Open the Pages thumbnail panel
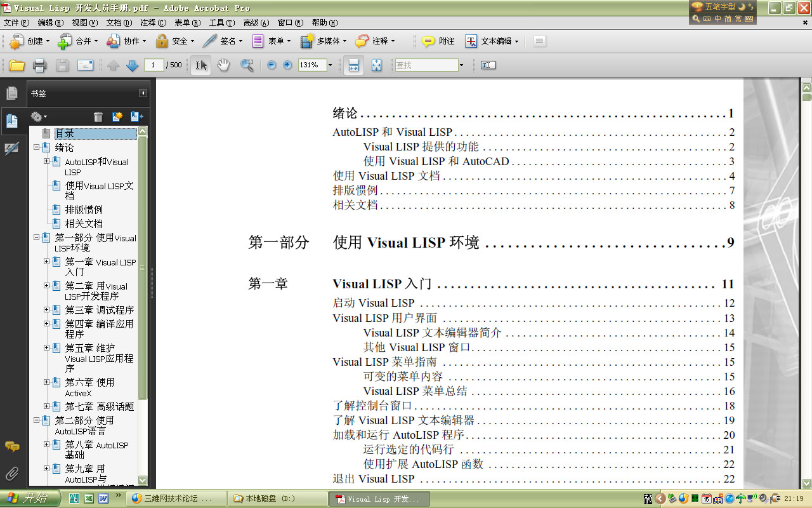The width and height of the screenshot is (812, 508). [x=12, y=93]
